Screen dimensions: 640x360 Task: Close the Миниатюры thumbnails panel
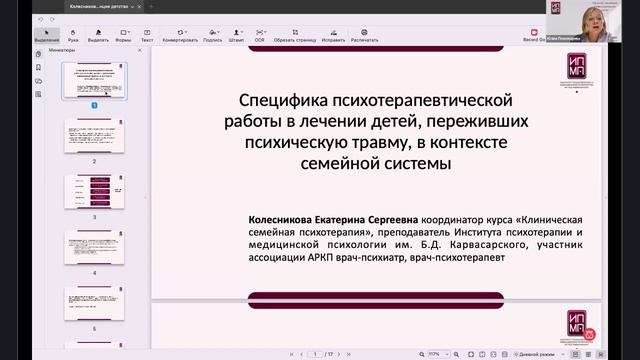(140, 50)
